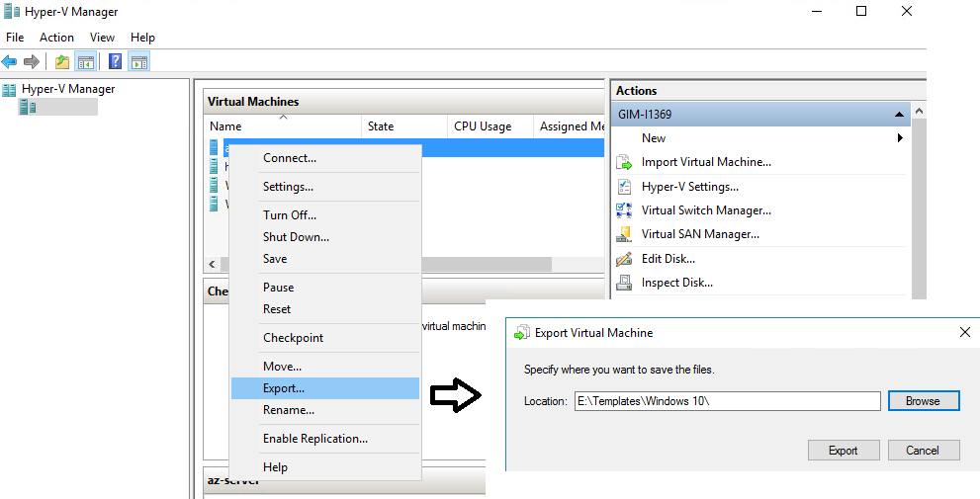Toggle the Show/Hide Console Tree icon

pyautogui.click(x=86, y=62)
